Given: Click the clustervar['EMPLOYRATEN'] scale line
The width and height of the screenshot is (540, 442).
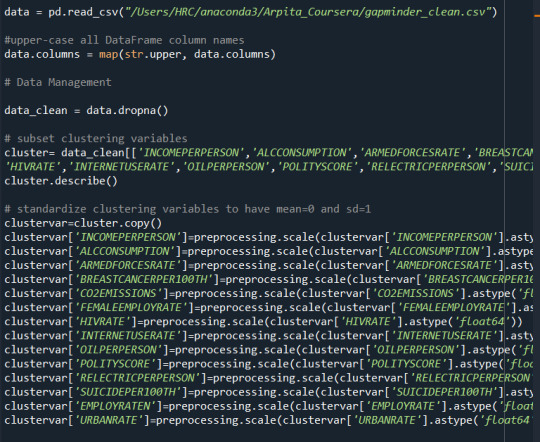Looking at the screenshot, I should 269,407.
